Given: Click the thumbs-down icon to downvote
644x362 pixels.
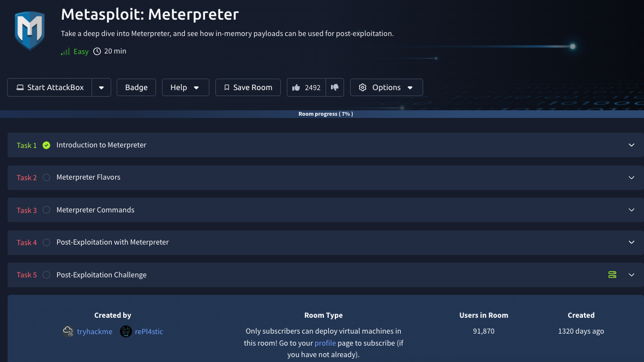Looking at the screenshot, I should point(335,87).
